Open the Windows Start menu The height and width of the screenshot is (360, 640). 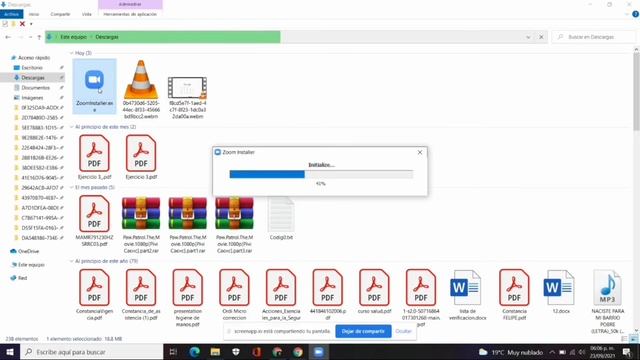[x=10, y=352]
